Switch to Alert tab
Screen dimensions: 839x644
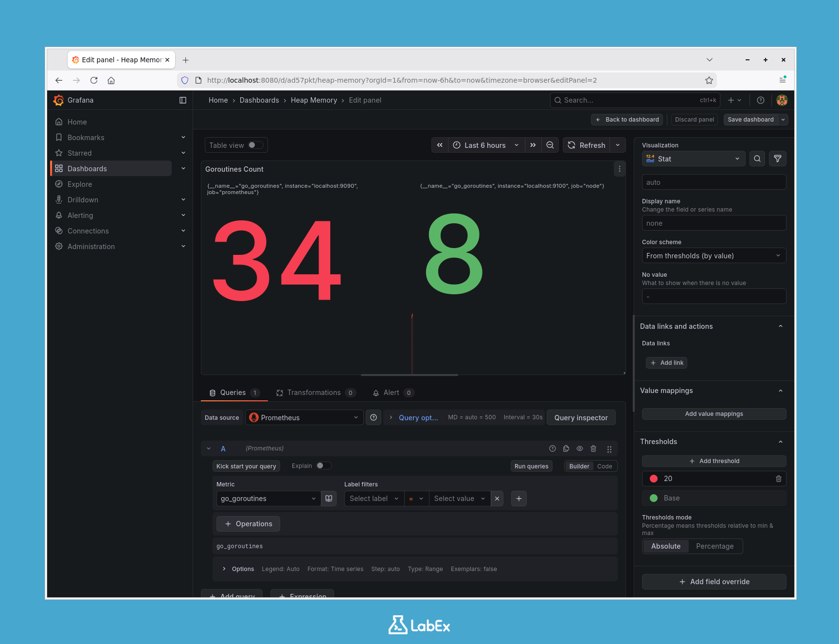393,393
